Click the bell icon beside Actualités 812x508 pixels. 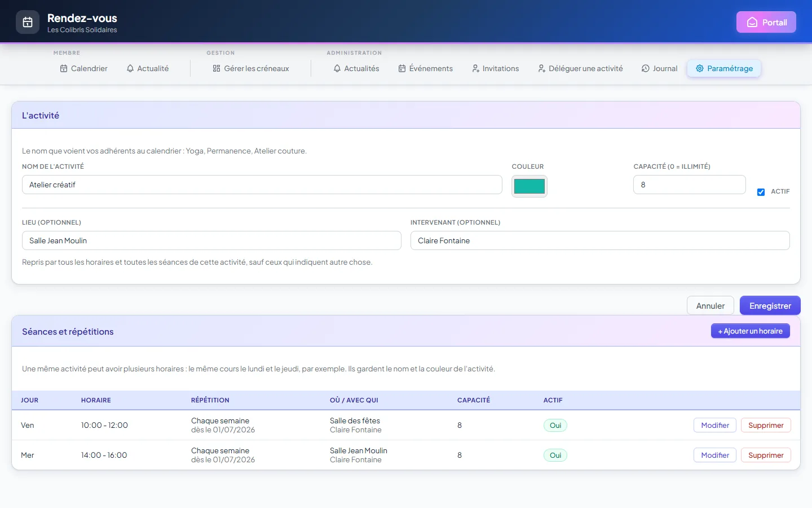(x=337, y=68)
